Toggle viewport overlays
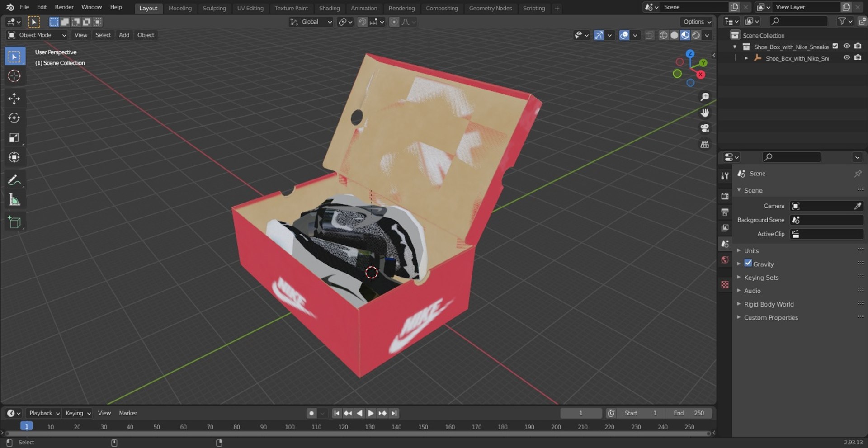This screenshot has width=868, height=448. [624, 35]
